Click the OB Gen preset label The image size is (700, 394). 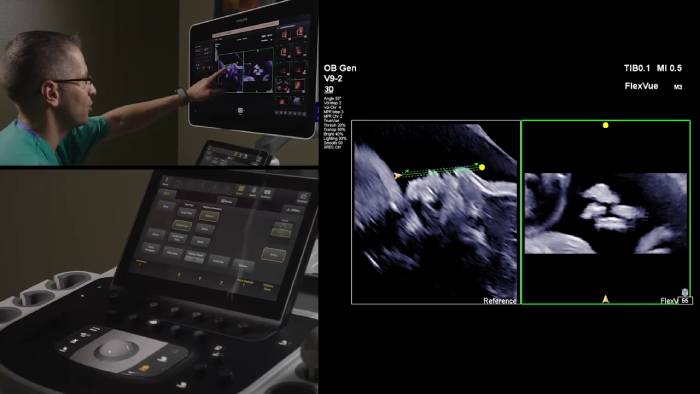pyautogui.click(x=340, y=68)
